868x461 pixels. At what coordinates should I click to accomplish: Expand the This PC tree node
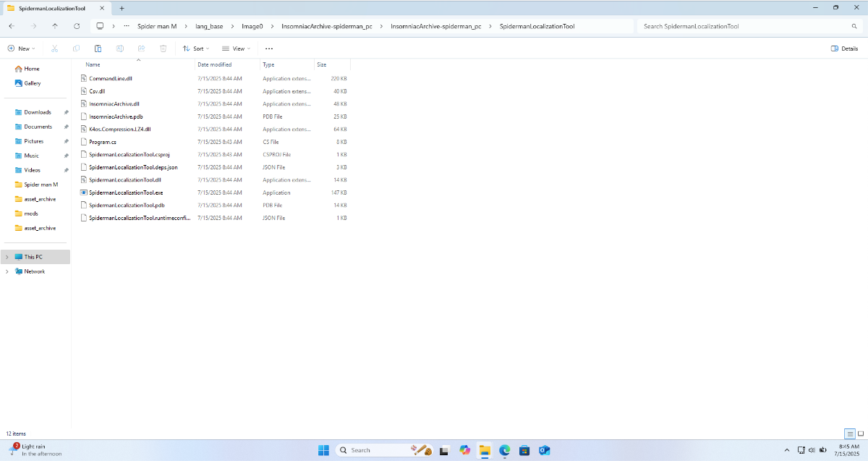coord(7,257)
